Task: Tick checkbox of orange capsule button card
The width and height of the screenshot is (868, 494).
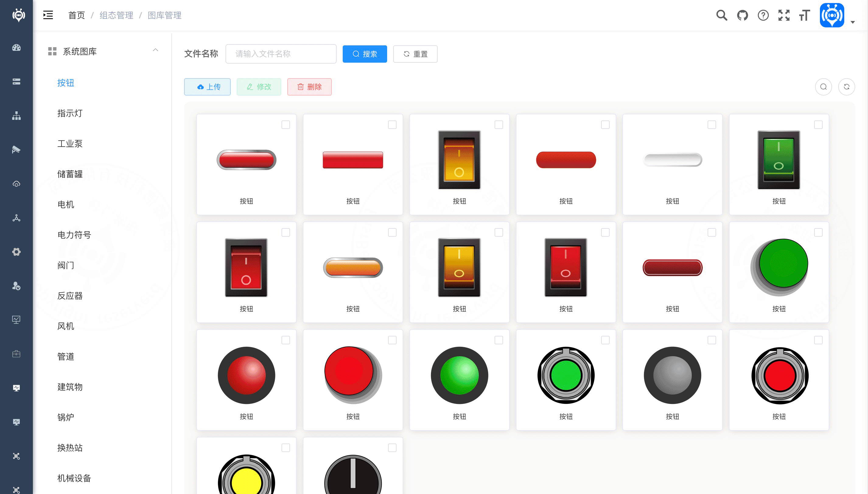Action: [392, 232]
